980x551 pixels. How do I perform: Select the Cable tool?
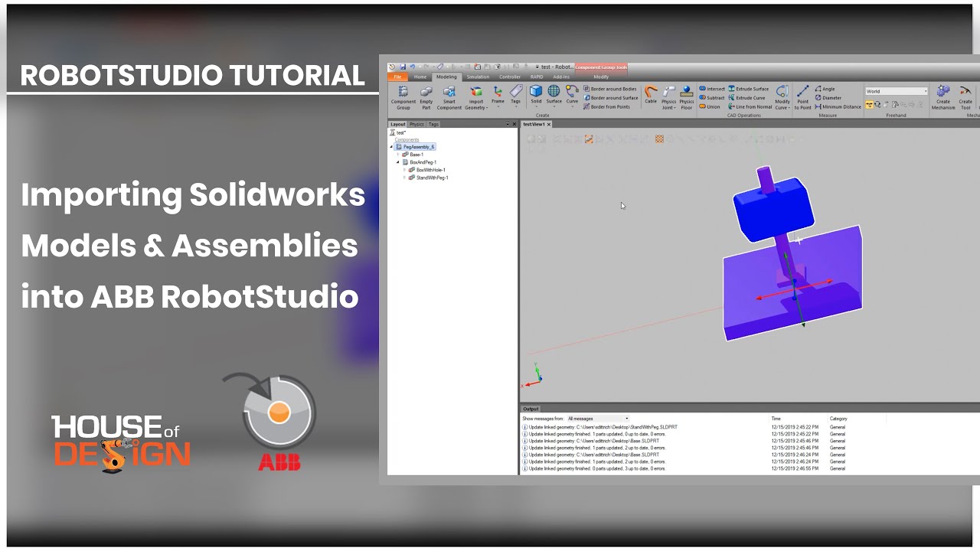[651, 94]
